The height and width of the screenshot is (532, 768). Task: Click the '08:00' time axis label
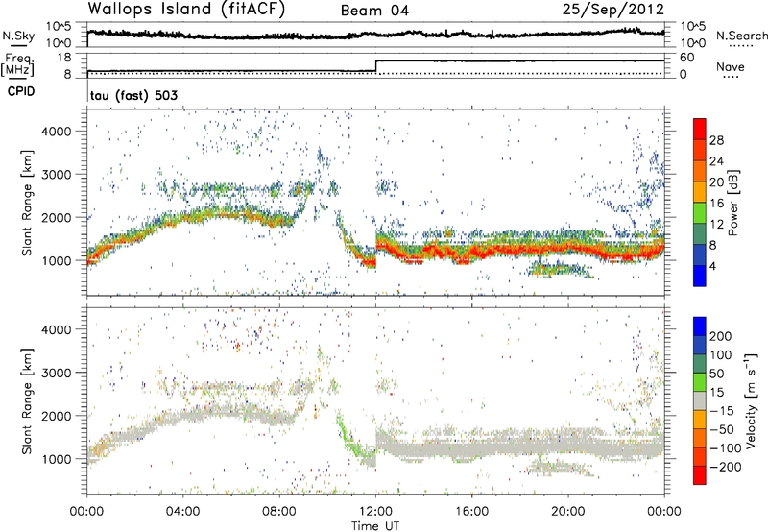pos(279,512)
